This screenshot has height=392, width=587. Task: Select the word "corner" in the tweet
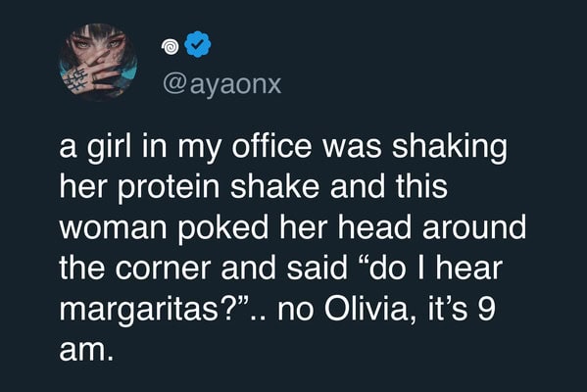coord(164,269)
